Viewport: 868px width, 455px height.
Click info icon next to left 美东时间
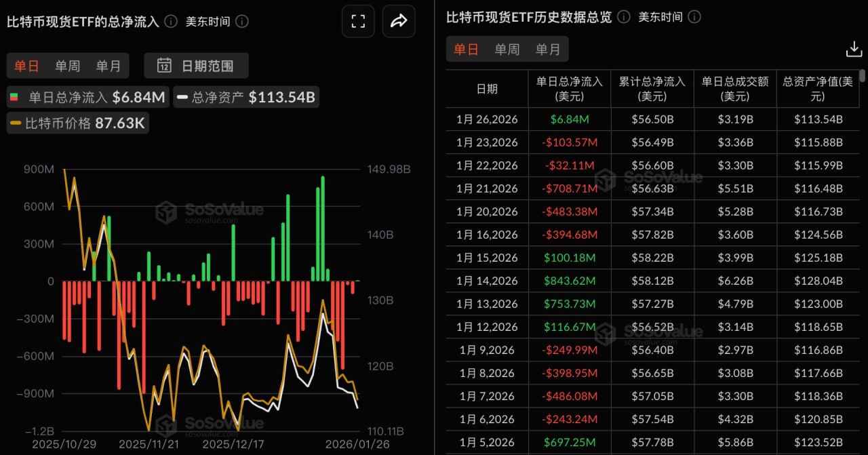(x=241, y=21)
